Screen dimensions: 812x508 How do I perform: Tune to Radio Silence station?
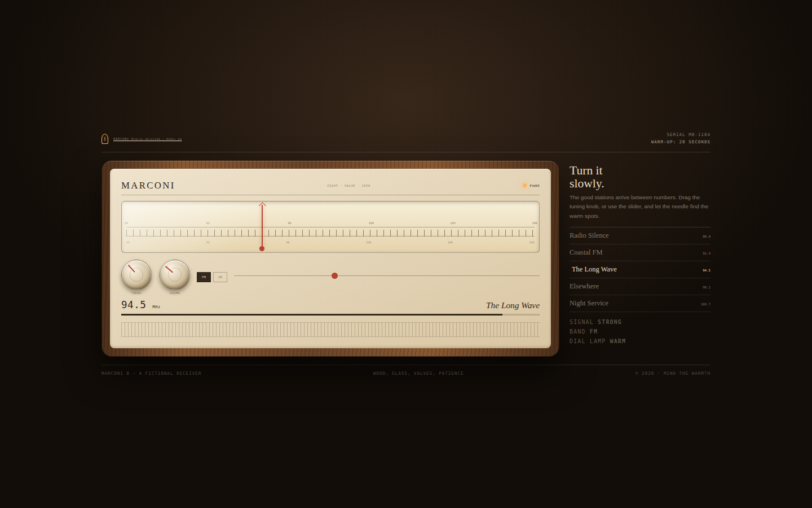click(x=640, y=236)
